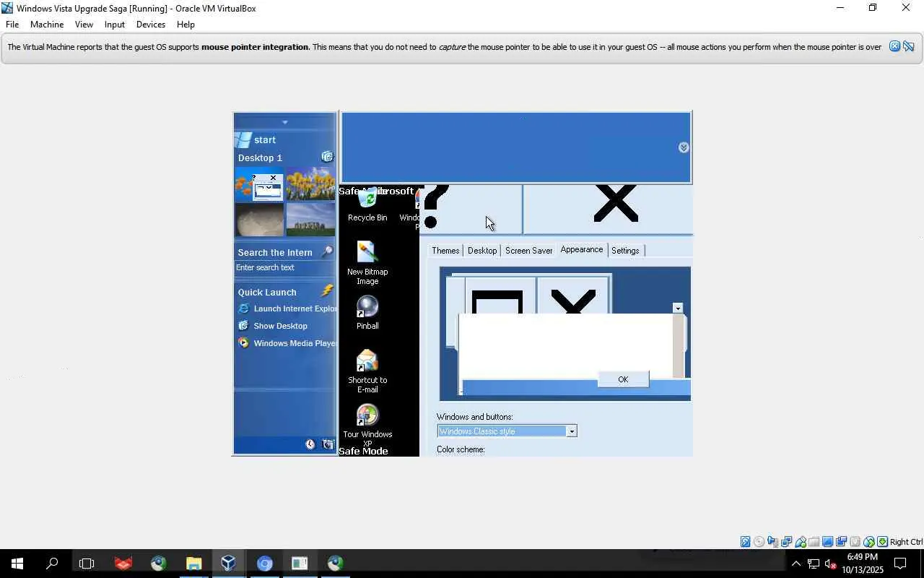This screenshot has height=578, width=924.
Task: Click the large X close button
Action: point(608,209)
